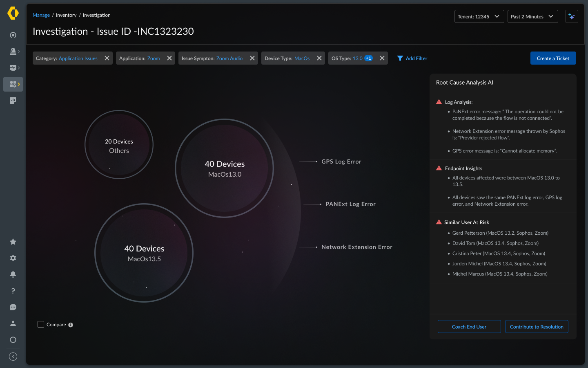
Task: Open the chat bubble icon in sidebar
Action: click(x=13, y=307)
